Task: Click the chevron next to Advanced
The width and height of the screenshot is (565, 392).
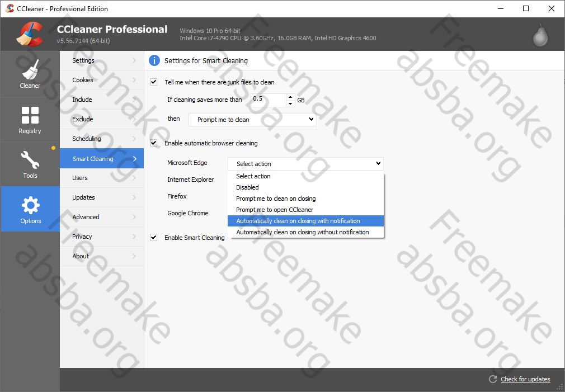Action: (134, 216)
